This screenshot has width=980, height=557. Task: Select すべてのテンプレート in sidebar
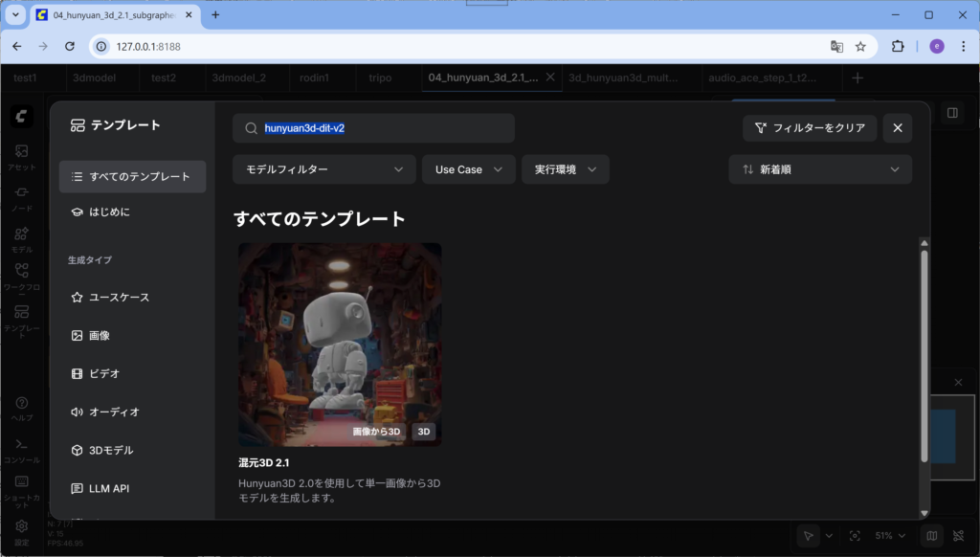point(132,177)
